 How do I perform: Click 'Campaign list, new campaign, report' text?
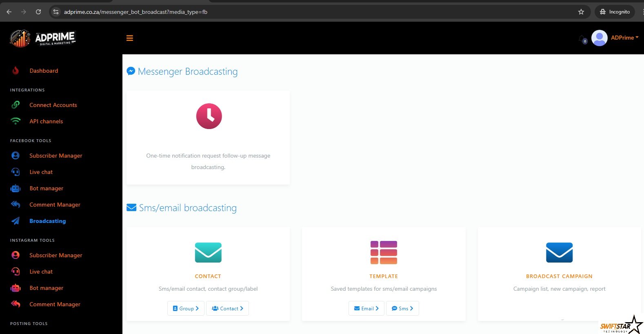click(559, 289)
